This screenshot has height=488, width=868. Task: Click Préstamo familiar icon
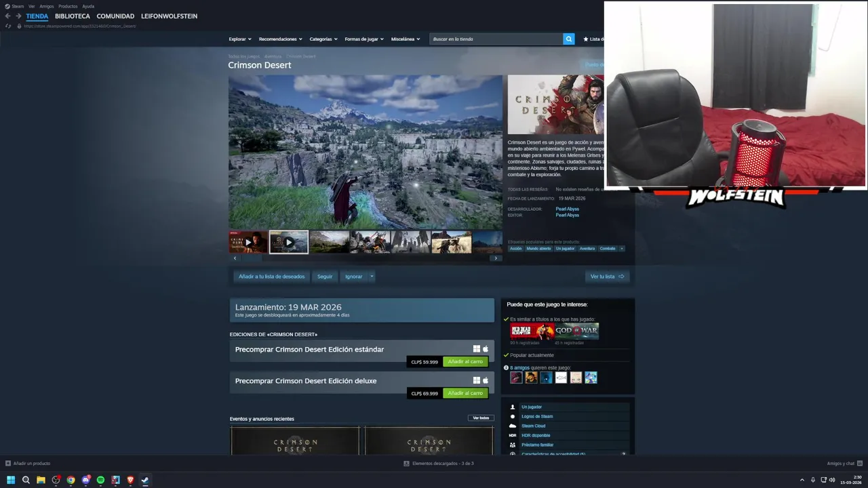(x=513, y=445)
